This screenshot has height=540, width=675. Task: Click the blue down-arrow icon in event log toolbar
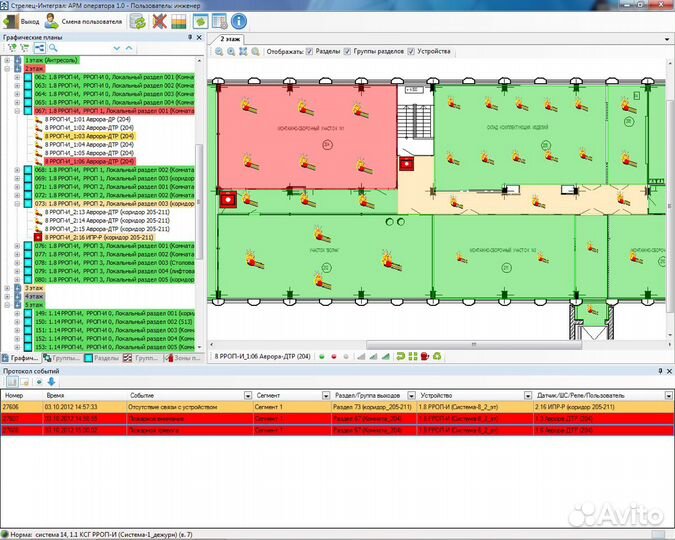coord(51,382)
